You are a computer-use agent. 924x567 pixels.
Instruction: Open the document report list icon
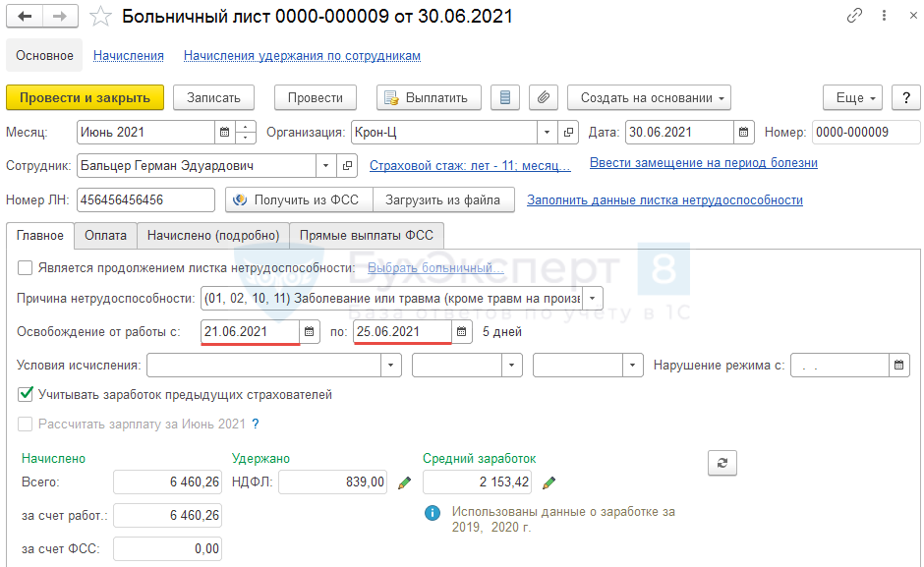click(505, 98)
